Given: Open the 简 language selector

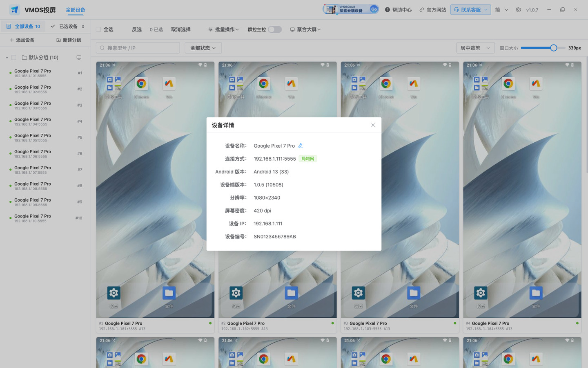Looking at the screenshot, I should [501, 10].
